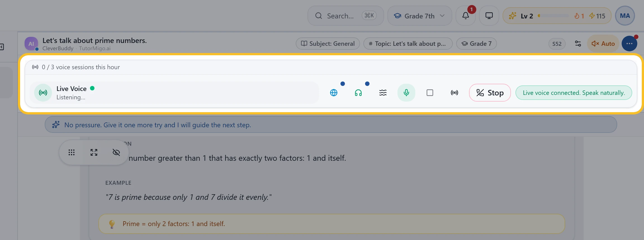Click the TutorMigo.ai label

[95, 48]
